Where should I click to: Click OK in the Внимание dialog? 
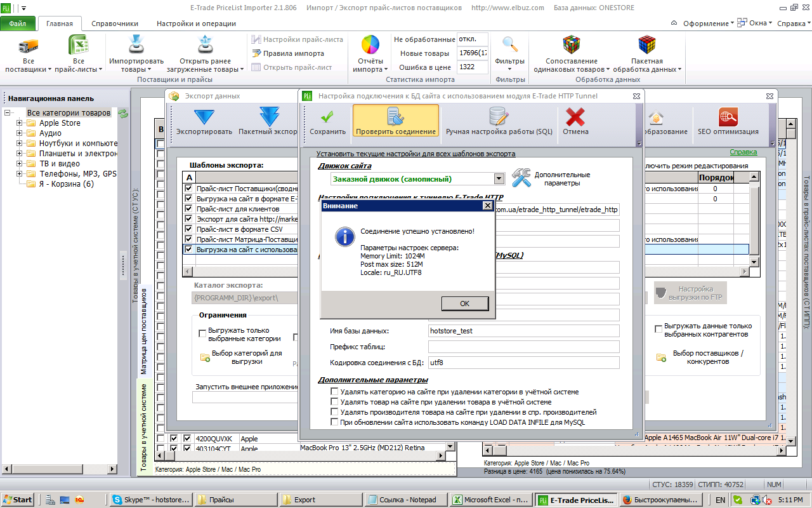(465, 304)
